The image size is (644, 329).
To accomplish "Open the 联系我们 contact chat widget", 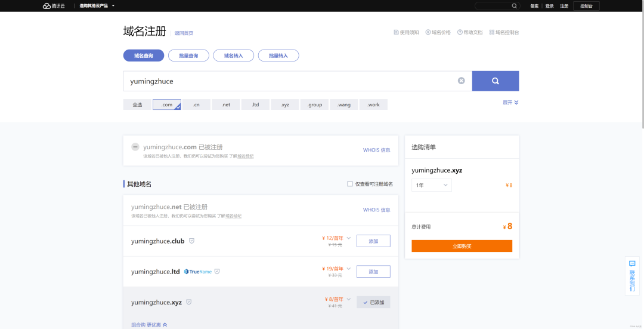I will [x=632, y=275].
